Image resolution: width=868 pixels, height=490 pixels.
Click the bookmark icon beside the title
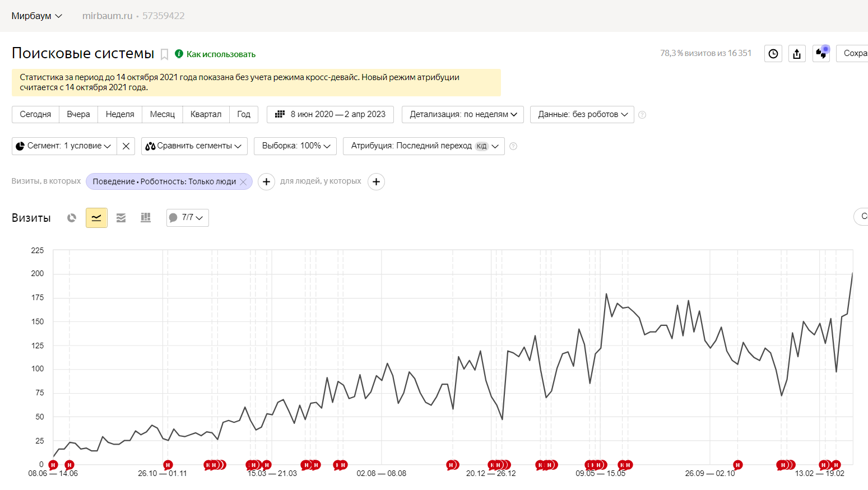[x=165, y=54]
